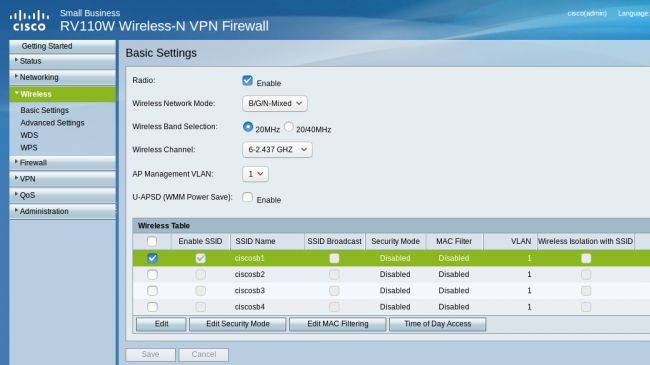This screenshot has width=650, height=365.
Task: Open the Wireless Network Mode dropdown
Action: point(275,103)
